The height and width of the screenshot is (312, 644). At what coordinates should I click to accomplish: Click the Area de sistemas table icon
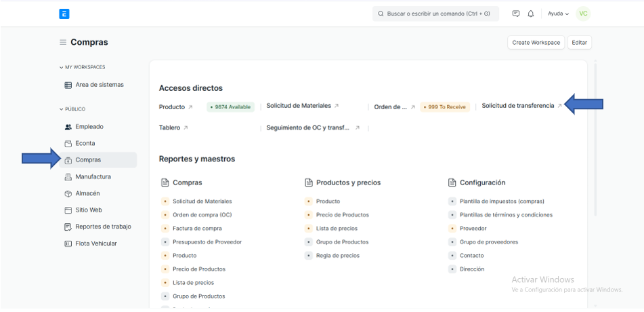tap(68, 85)
